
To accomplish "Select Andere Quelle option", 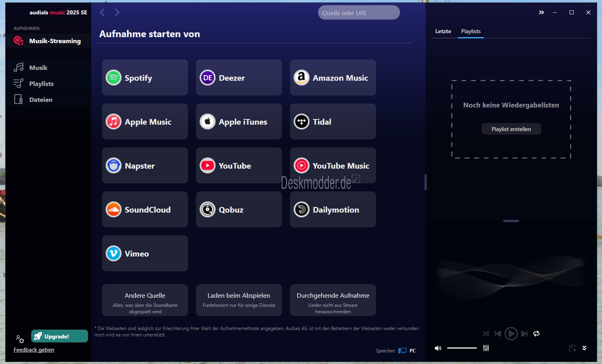I will (145, 300).
